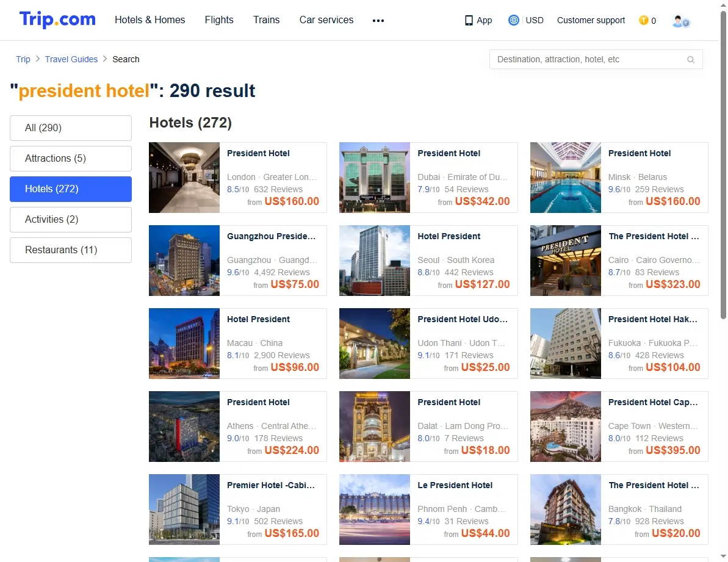The height and width of the screenshot is (562, 728).
Task: Open Flights menu
Action: click(x=219, y=20)
